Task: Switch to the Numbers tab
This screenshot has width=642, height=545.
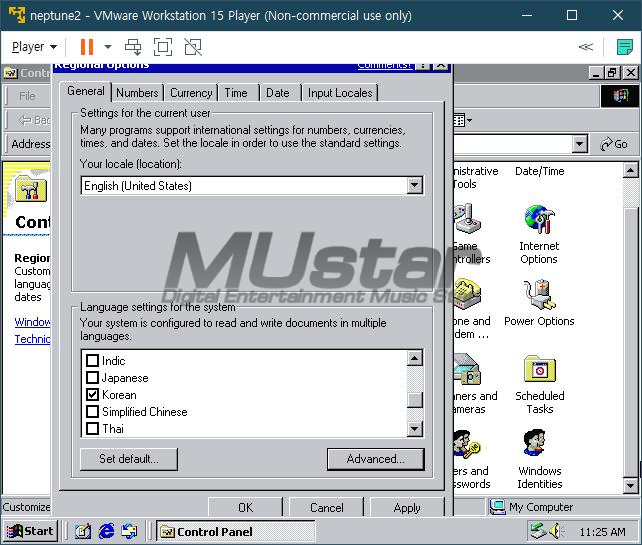Action: (137, 93)
